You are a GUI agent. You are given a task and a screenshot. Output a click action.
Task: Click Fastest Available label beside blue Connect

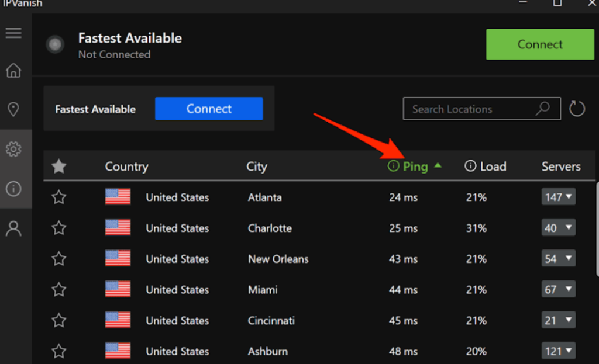[95, 109]
